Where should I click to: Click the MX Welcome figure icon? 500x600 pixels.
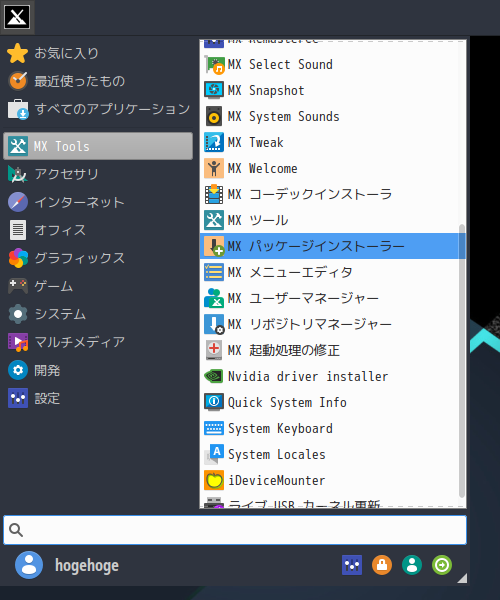[x=214, y=168]
